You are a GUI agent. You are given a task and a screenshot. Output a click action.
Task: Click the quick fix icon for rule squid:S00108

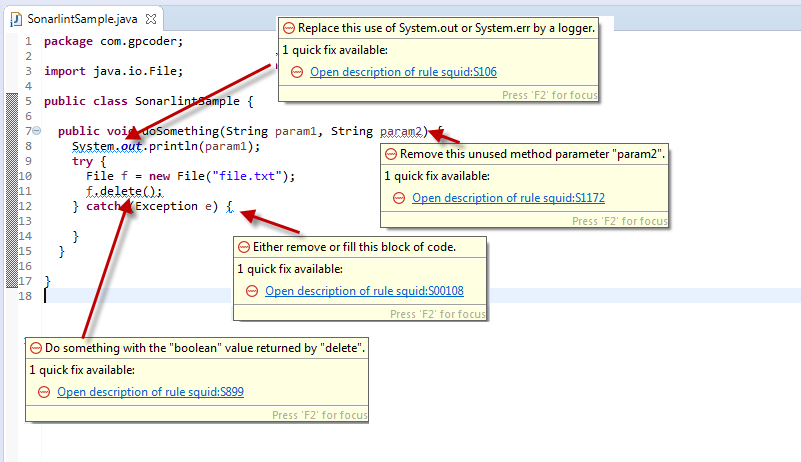coord(252,291)
